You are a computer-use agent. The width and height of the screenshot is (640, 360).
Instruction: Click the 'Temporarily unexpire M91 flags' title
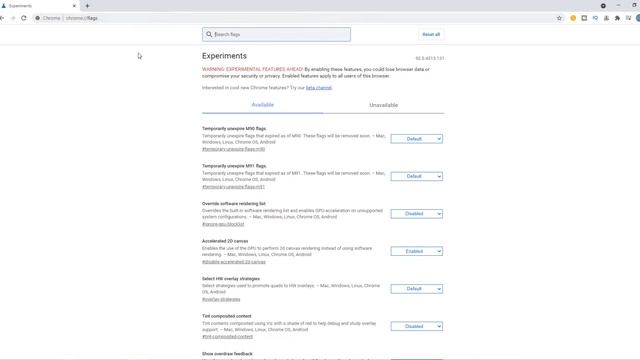234,166
